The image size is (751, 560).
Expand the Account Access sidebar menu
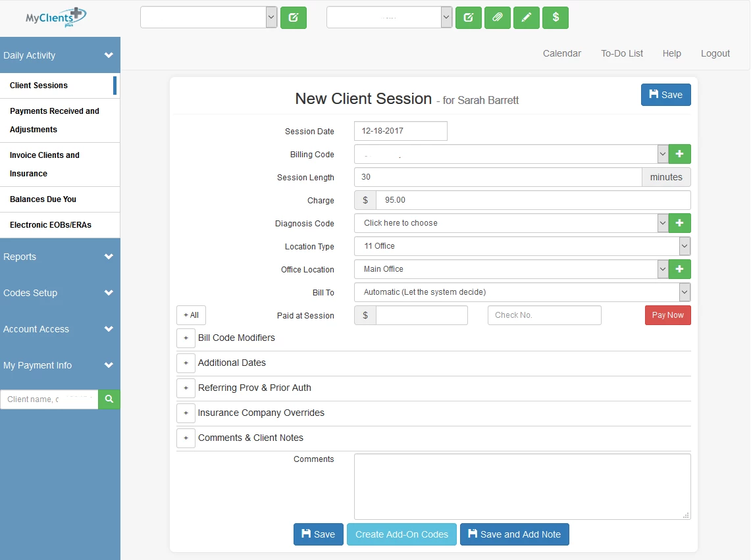point(60,329)
